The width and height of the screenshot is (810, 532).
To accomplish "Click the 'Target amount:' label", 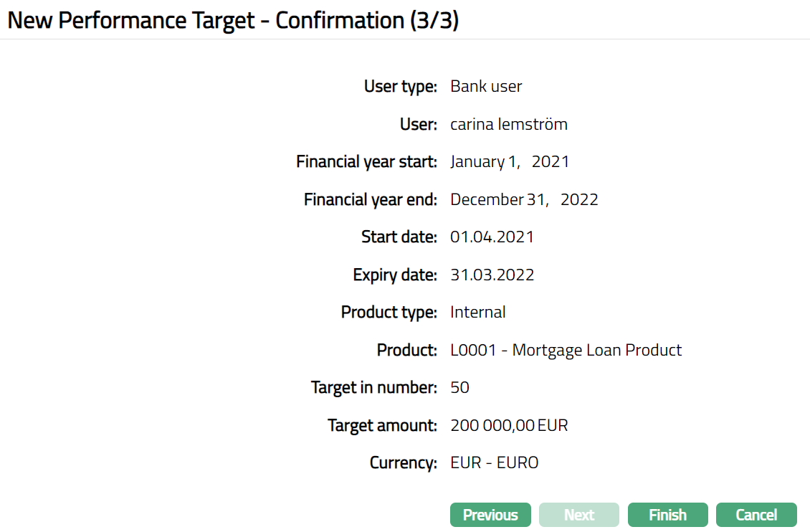I will tap(382, 426).
